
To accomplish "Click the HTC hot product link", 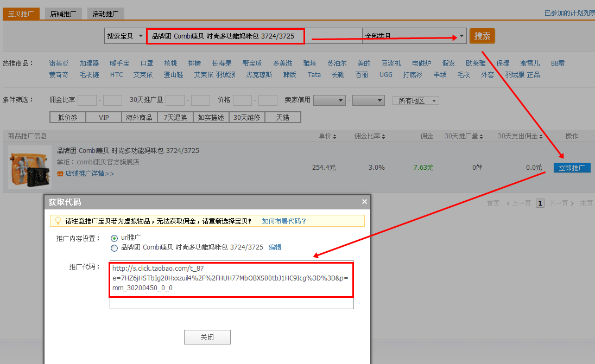I will pyautogui.click(x=117, y=75).
